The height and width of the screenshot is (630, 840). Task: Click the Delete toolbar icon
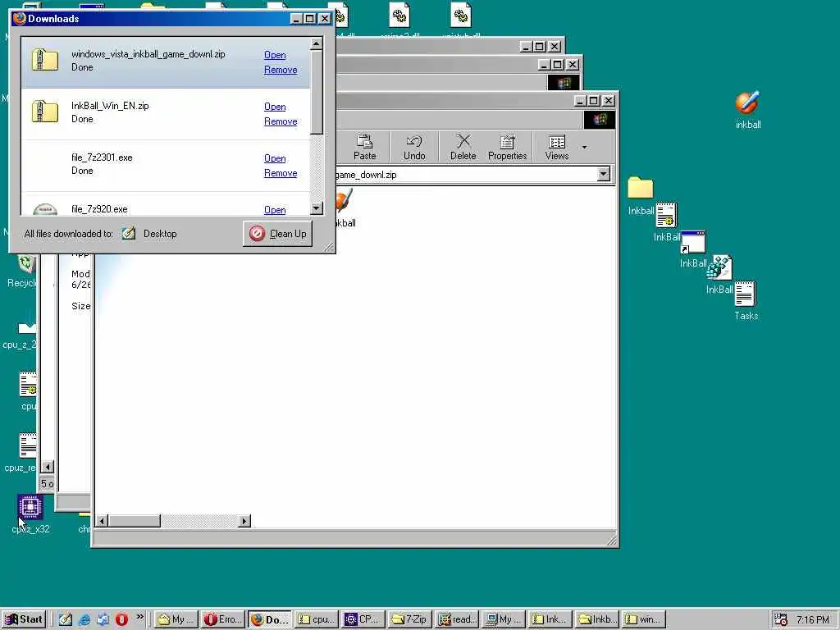(463, 147)
